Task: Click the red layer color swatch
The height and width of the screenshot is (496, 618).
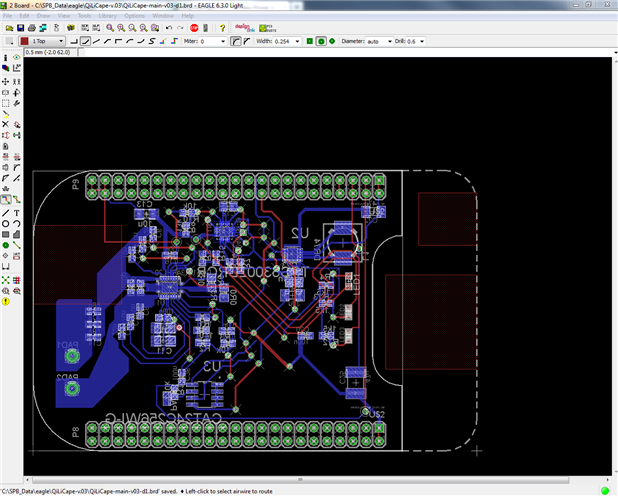Action: click(24, 41)
